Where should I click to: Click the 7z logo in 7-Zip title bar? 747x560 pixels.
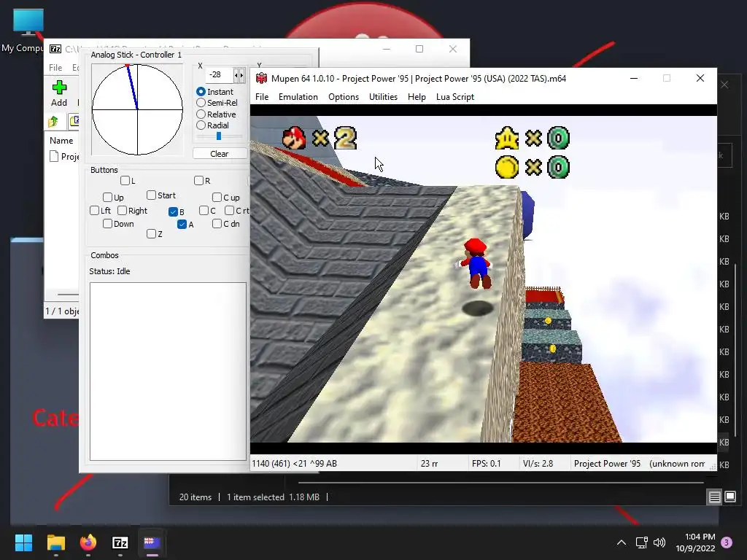pos(55,49)
